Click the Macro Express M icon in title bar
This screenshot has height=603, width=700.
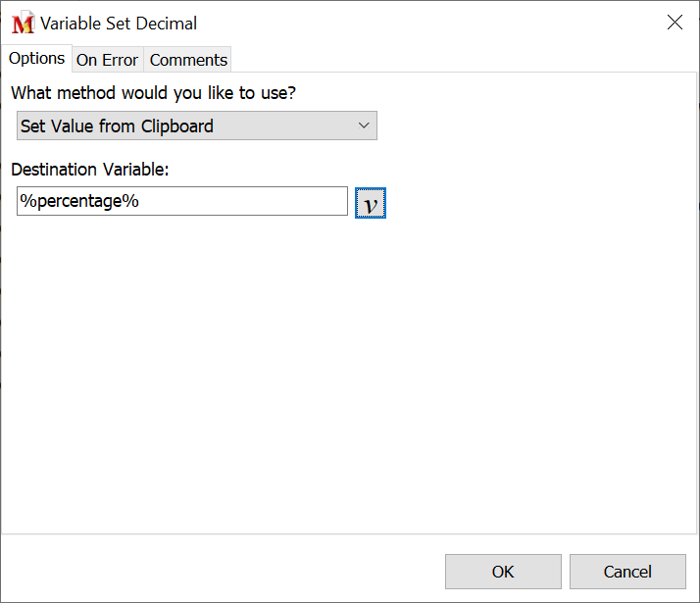click(22, 24)
